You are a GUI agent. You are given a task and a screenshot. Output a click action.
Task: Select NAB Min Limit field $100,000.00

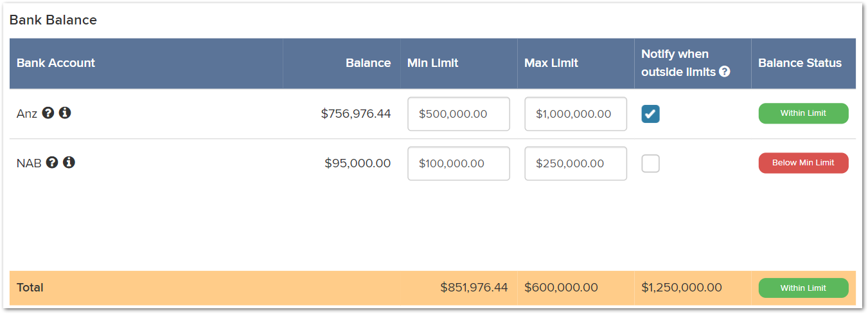(459, 163)
